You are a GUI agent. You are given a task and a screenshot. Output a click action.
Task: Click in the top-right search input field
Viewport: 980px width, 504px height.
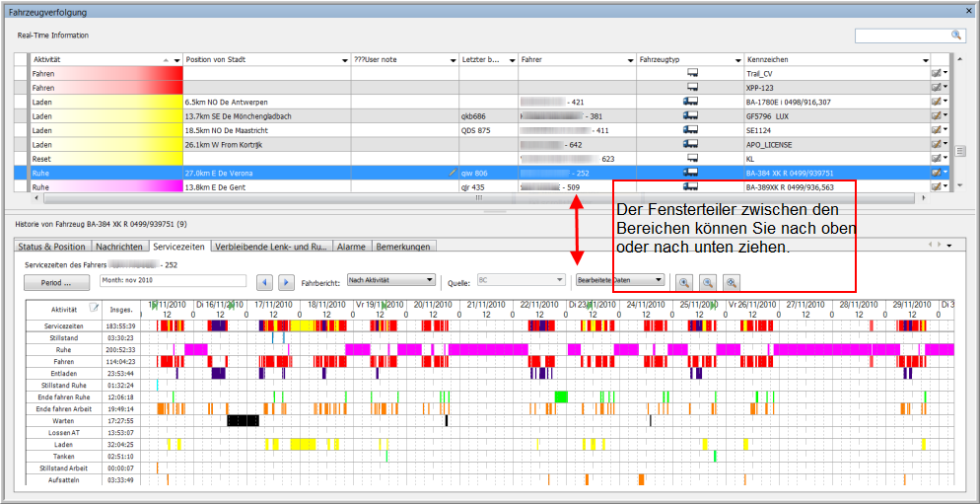pyautogui.click(x=901, y=35)
